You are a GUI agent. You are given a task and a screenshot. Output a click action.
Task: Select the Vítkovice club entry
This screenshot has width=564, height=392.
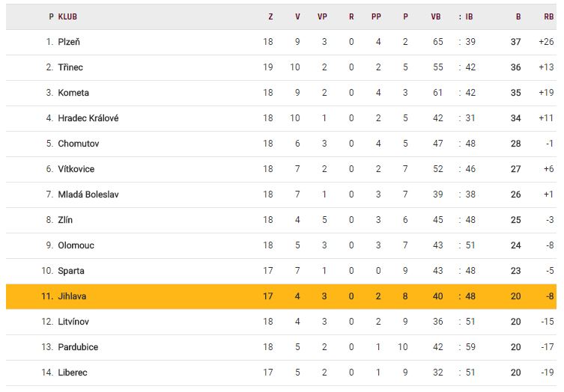[x=76, y=169]
